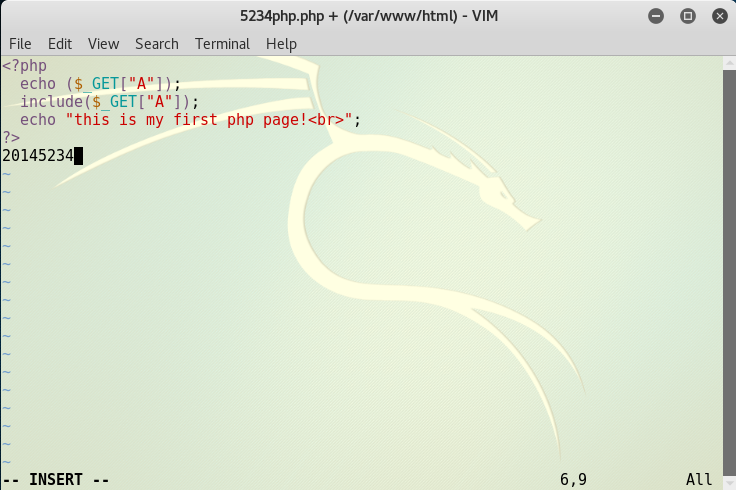Click the '?>' closing tag
This screenshot has height=490, width=736.
coord(11,138)
